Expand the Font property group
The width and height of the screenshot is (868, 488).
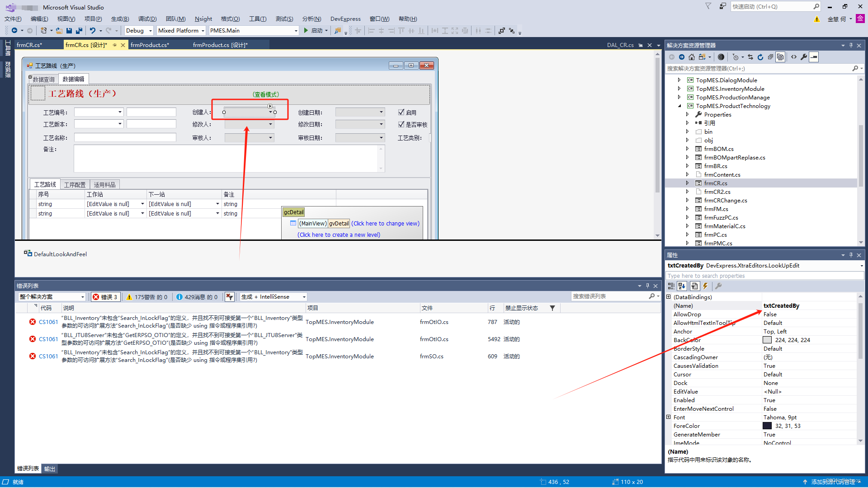669,417
